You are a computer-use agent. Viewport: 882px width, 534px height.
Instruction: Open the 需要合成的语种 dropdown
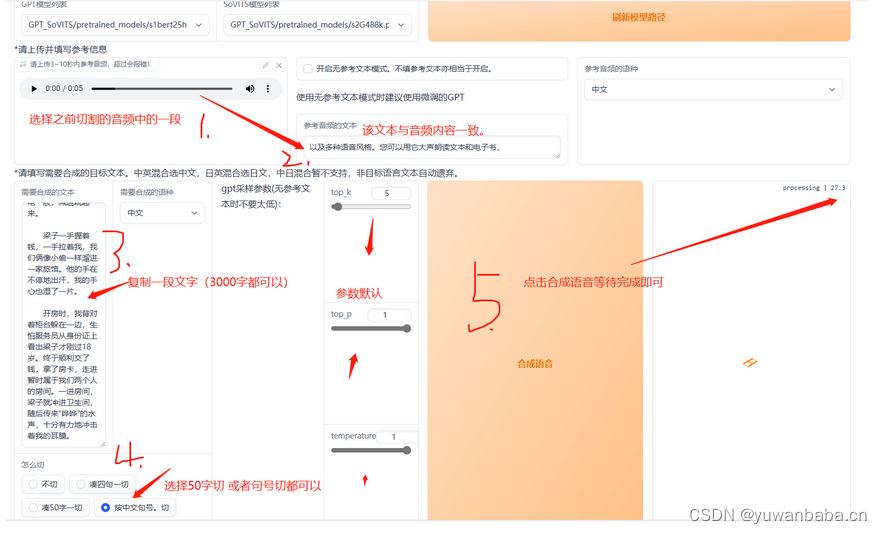click(162, 213)
